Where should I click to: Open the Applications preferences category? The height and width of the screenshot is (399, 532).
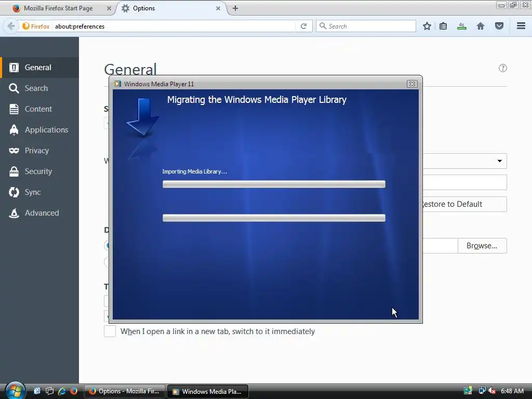(x=39, y=129)
